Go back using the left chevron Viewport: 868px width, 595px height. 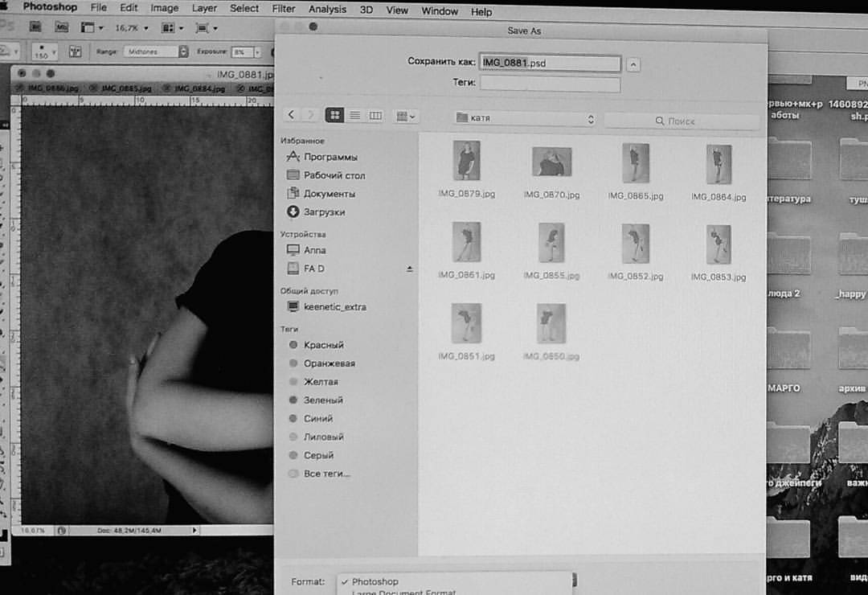click(x=291, y=115)
